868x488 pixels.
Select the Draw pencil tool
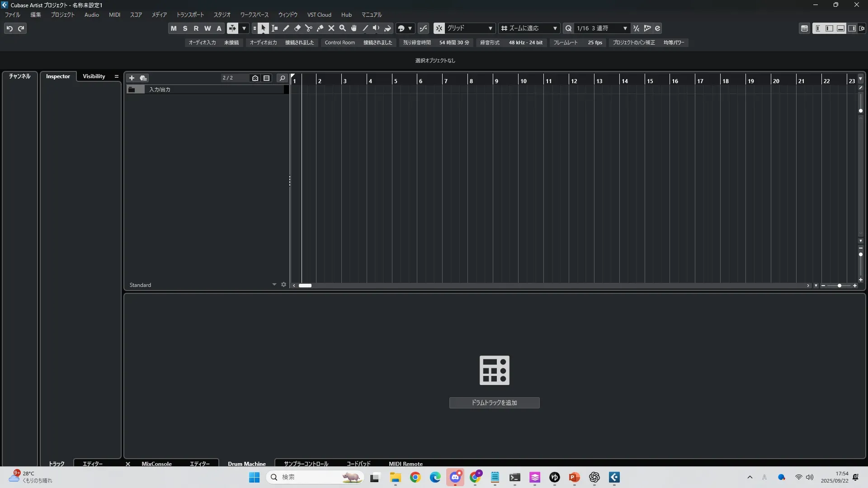pos(286,28)
